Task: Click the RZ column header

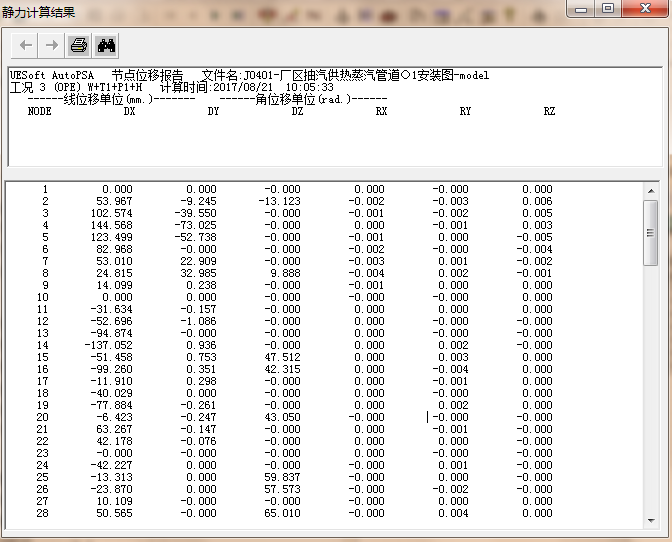Action: [x=549, y=111]
